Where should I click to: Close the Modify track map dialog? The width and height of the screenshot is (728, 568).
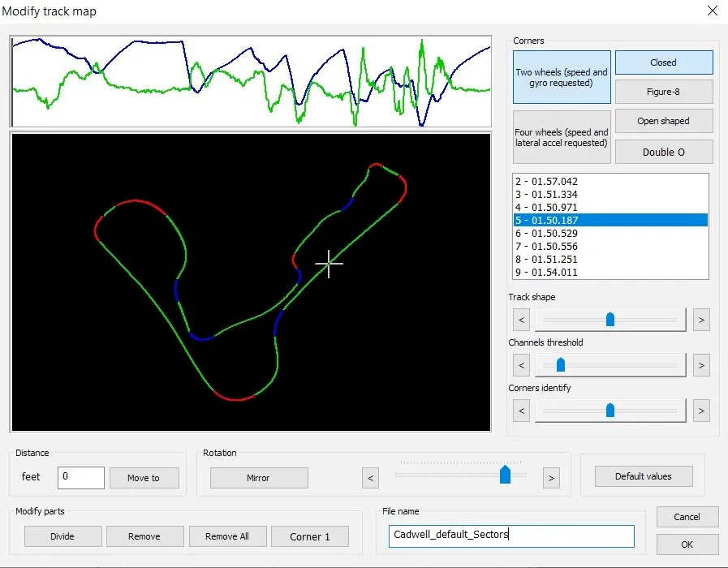click(713, 11)
